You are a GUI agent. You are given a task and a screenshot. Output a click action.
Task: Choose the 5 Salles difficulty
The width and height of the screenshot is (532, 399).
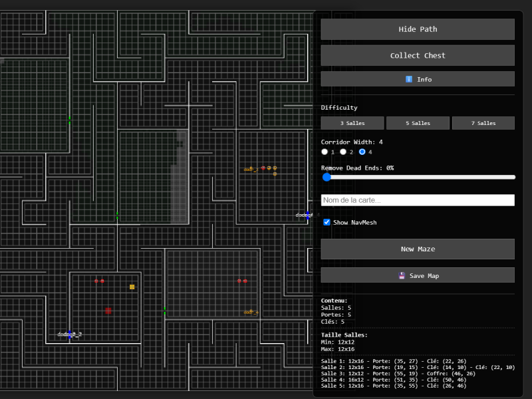coord(418,123)
